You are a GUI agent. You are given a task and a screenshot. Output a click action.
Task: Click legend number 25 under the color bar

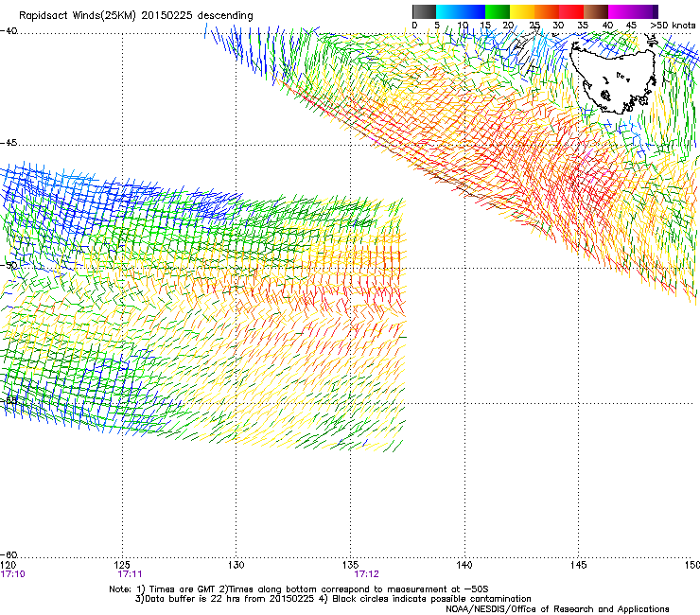(534, 26)
